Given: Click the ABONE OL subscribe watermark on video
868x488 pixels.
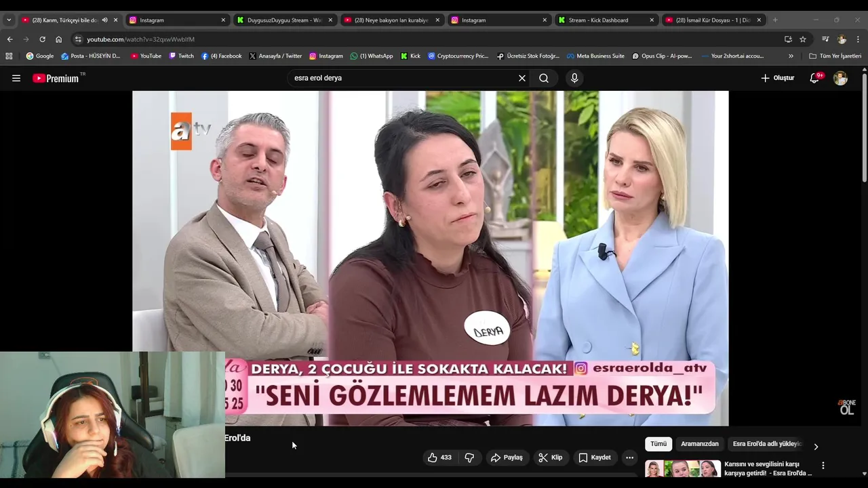Looking at the screenshot, I should point(847,407).
